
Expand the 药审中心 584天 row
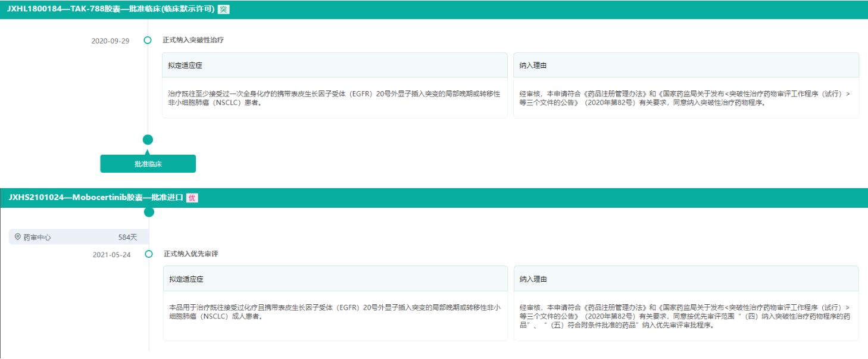click(79, 237)
